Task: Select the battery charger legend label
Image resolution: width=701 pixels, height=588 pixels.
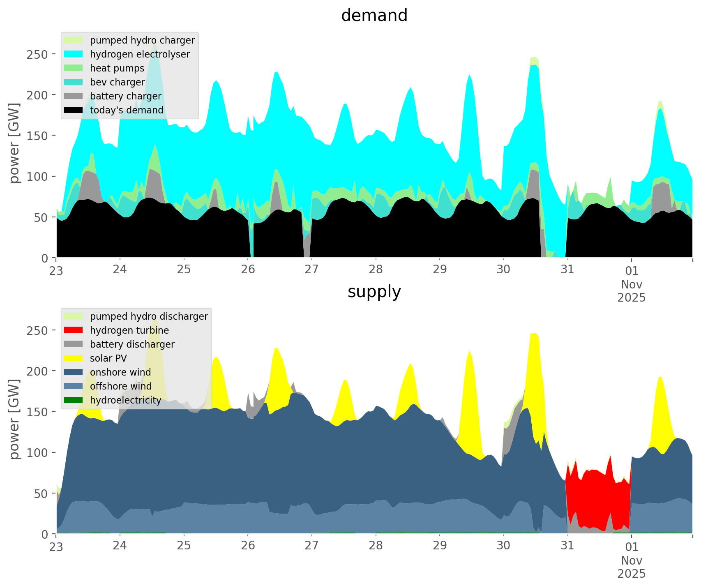Action: 125,96
